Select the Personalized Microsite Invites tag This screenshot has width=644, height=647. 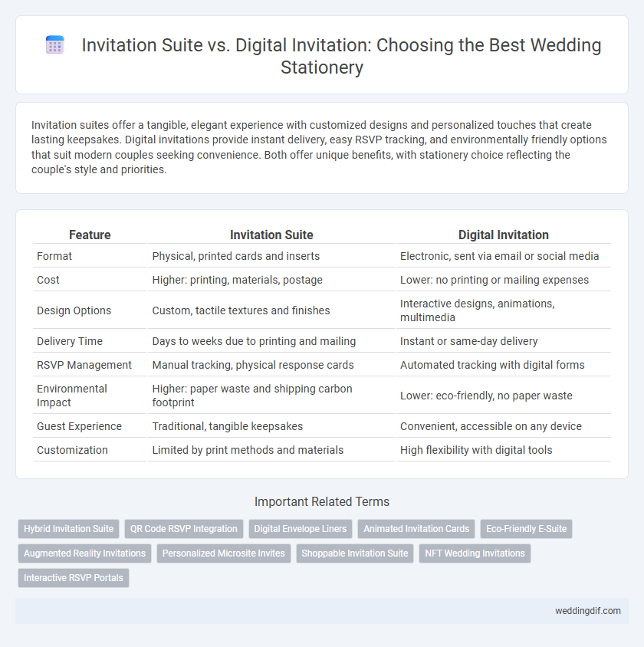224,553
